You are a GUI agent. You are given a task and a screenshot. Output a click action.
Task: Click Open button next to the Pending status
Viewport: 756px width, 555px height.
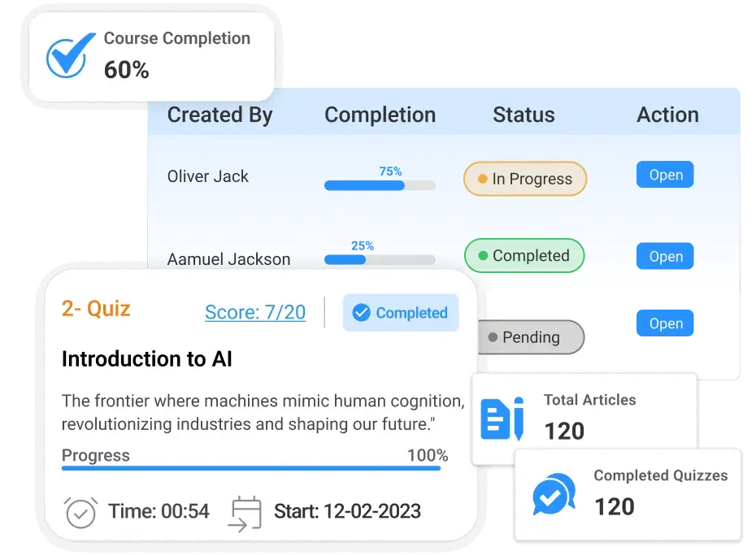665,323
